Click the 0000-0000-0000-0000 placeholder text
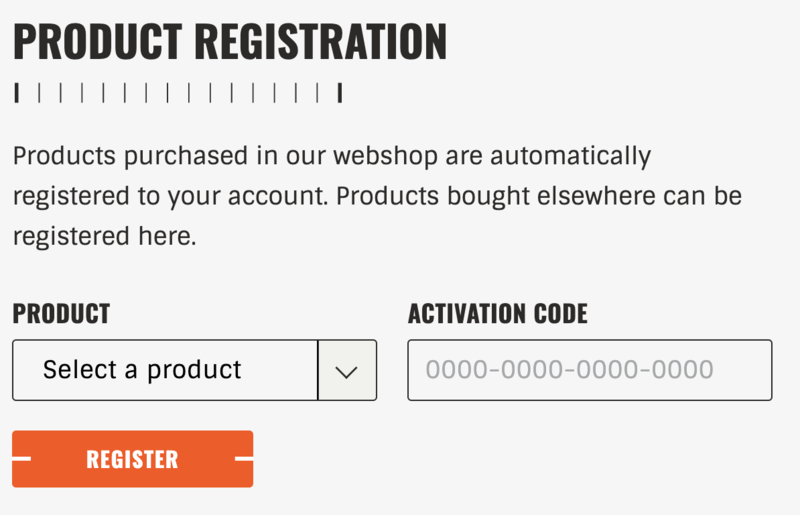The width and height of the screenshot is (800, 515). [x=569, y=370]
